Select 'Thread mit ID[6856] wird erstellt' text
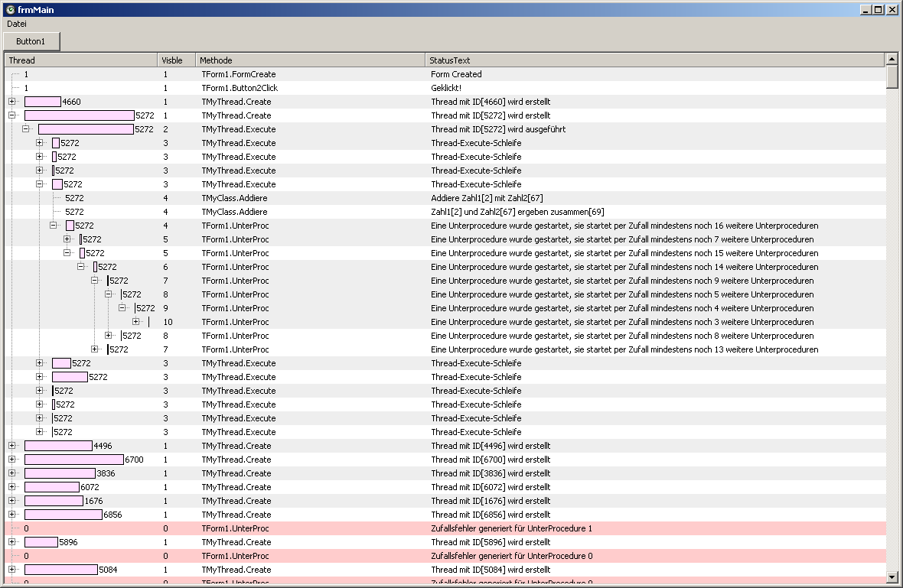Image resolution: width=903 pixels, height=588 pixels. (x=491, y=515)
